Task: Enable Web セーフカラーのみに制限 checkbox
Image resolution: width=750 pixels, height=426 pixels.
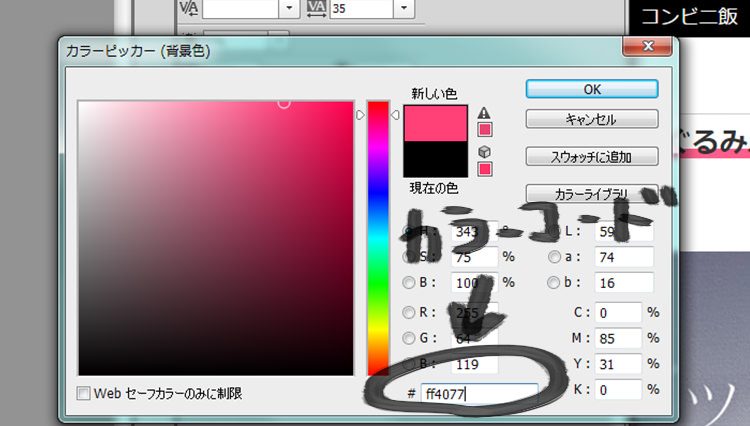Action: [83, 393]
